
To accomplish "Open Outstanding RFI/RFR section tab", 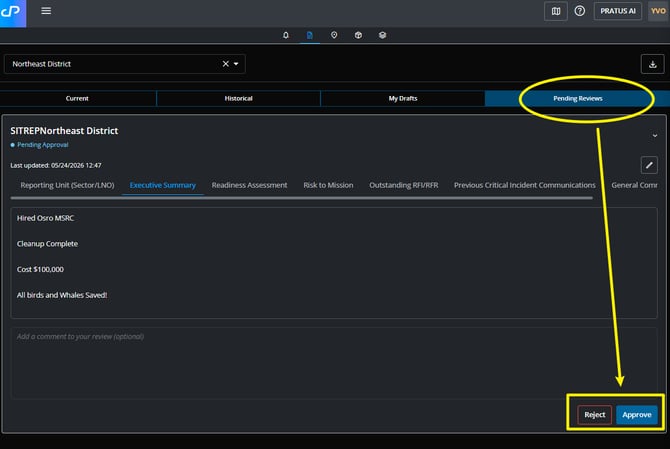I will pos(404,185).
